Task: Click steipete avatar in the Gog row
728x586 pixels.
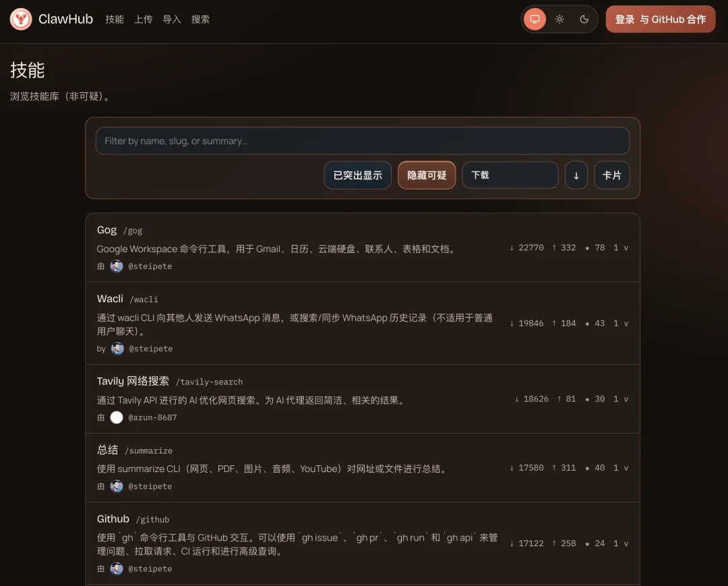Action: (117, 266)
